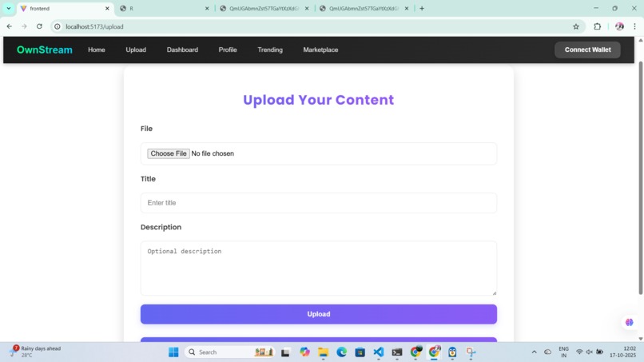Image resolution: width=644 pixels, height=362 pixels.
Task: Click the page vertical scrollbar
Action: pyautogui.click(x=640, y=178)
